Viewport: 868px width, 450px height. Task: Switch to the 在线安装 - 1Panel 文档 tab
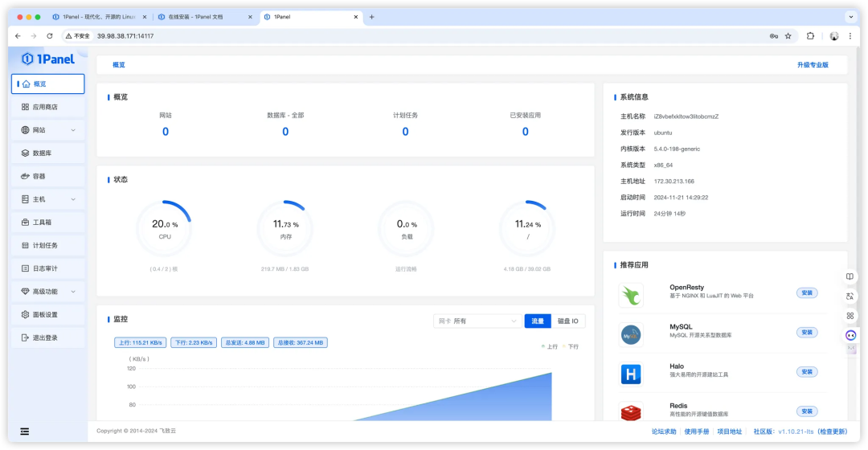pyautogui.click(x=205, y=17)
